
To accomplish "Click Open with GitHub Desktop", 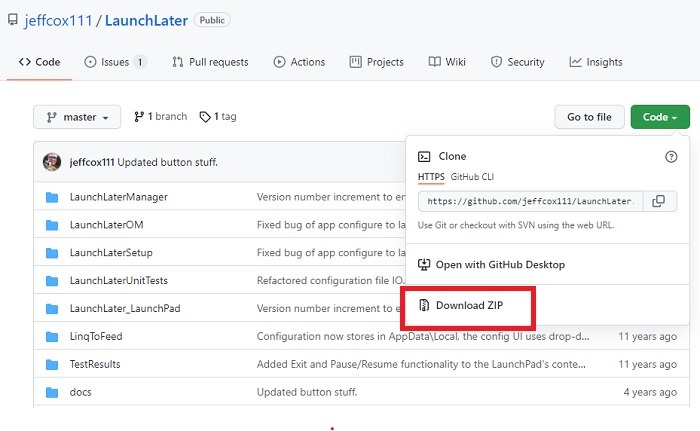I will coord(500,265).
